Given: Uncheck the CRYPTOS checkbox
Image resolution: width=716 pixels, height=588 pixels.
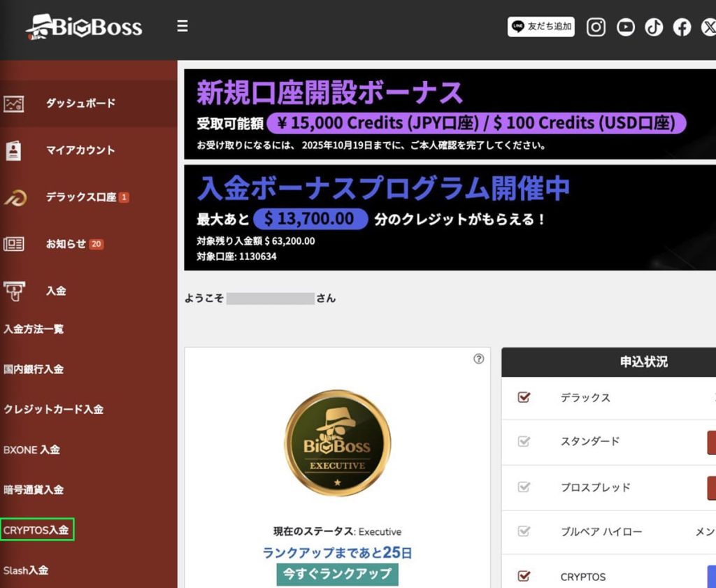Looking at the screenshot, I should click(x=524, y=576).
